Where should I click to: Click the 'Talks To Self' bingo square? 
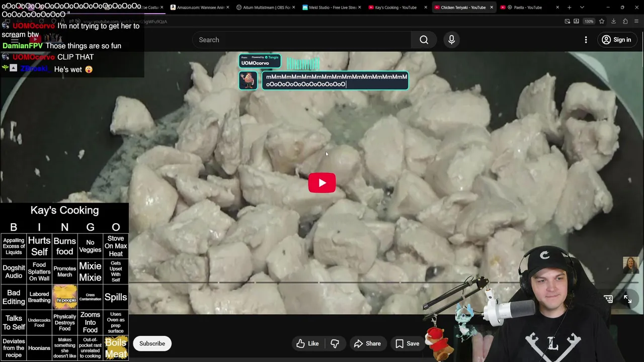[x=14, y=322]
